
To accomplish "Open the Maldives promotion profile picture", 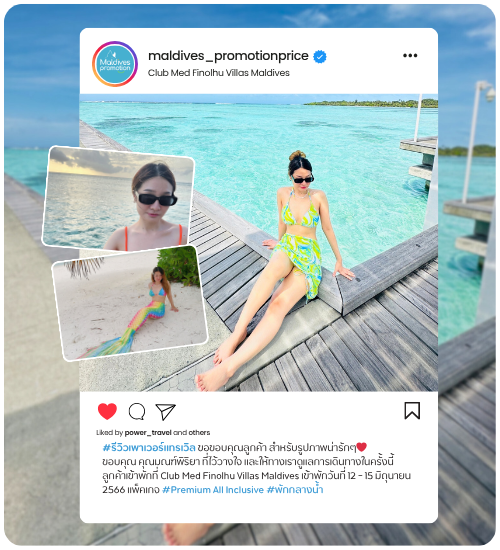I will 115,64.
